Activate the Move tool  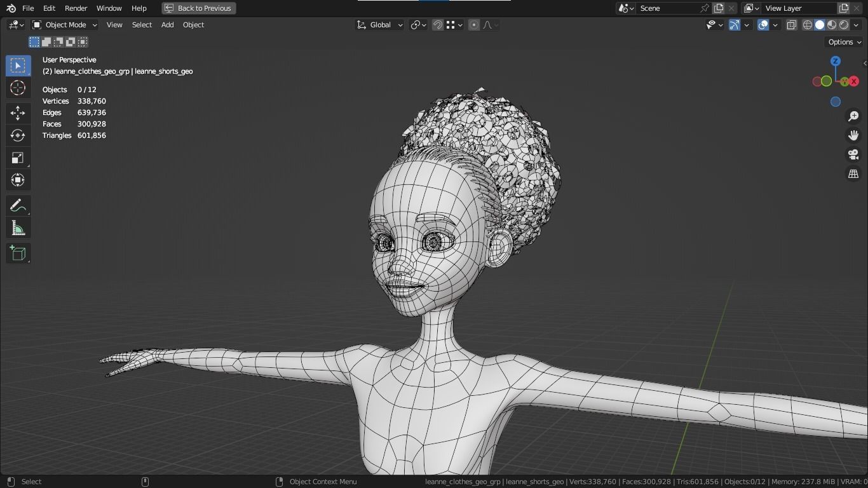pyautogui.click(x=18, y=113)
